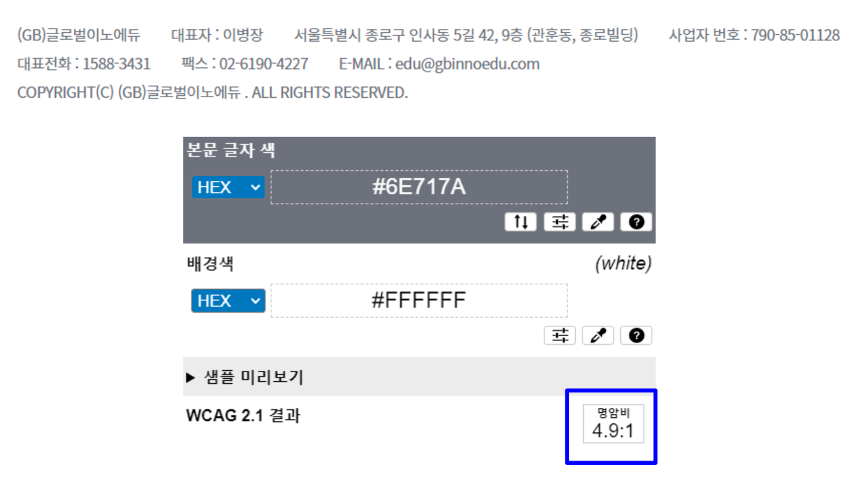Open help for foreground color
Screen dimensions: 868x494
pyautogui.click(x=636, y=222)
